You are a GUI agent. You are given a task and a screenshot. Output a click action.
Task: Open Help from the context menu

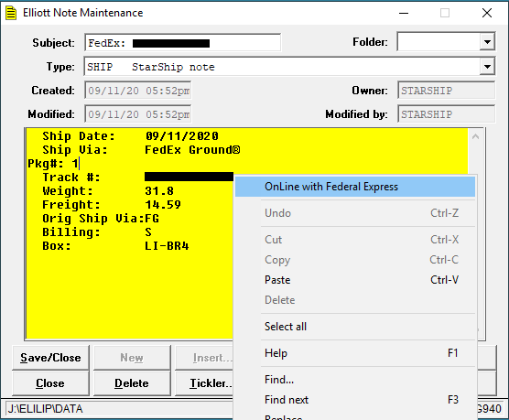(x=355, y=353)
